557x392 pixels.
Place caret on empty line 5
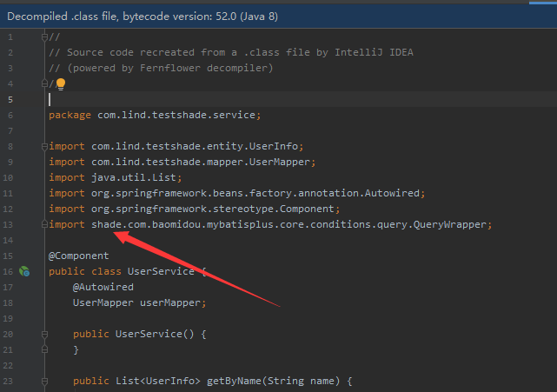coord(174,99)
